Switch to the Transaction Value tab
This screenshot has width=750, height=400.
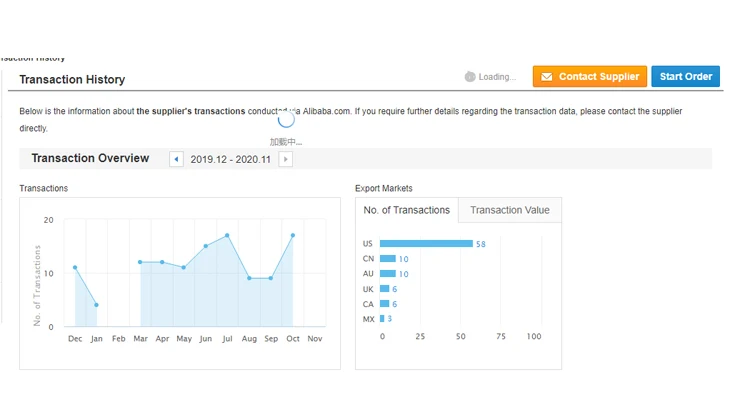coord(509,210)
